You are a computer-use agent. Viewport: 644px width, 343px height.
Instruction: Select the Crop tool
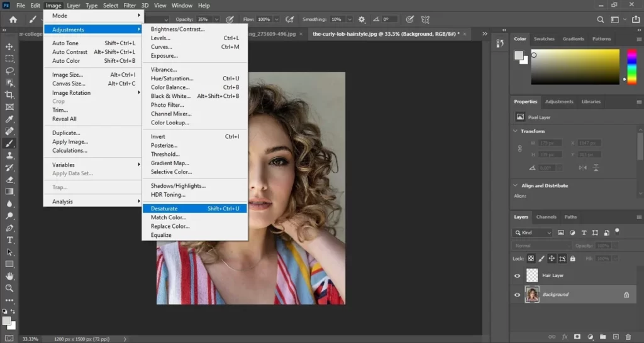click(9, 95)
